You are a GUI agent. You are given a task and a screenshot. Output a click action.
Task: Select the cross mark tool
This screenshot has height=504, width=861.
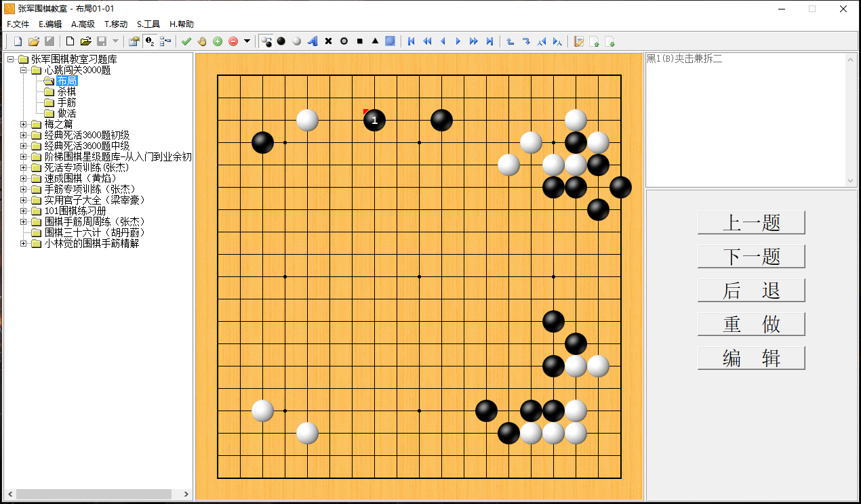(x=328, y=41)
